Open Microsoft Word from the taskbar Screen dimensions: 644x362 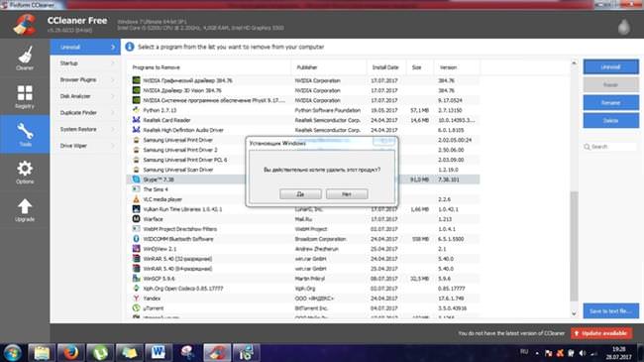(x=159, y=353)
